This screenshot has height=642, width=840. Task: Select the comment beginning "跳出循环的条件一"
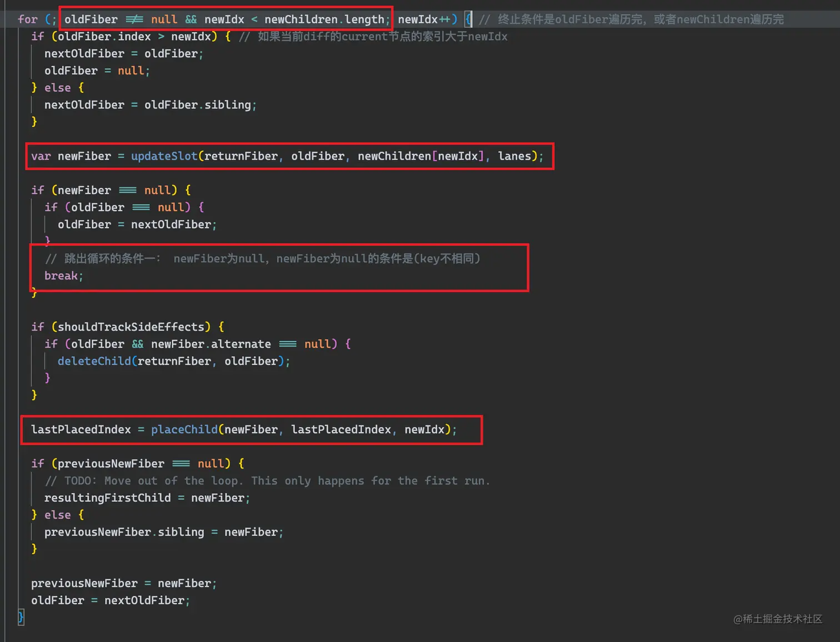tap(262, 258)
